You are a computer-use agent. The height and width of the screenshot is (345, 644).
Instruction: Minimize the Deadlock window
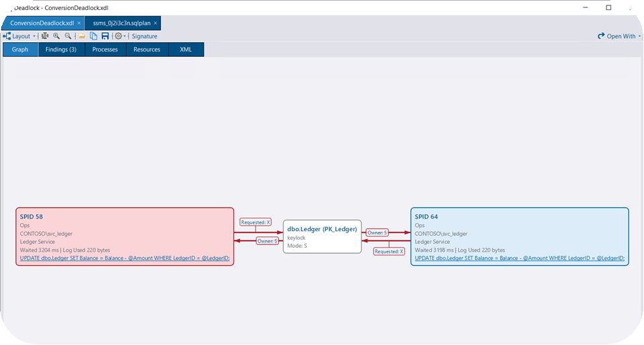(585, 7)
